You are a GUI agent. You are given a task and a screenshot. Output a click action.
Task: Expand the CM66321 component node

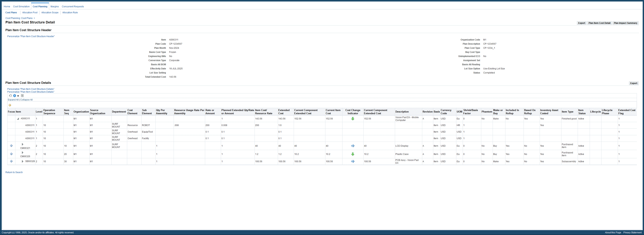22,144
